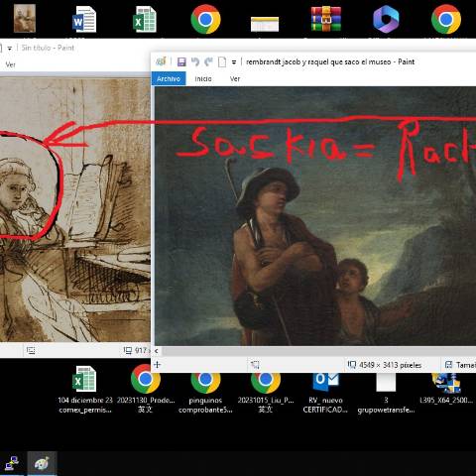The width and height of the screenshot is (476, 476).
Task: Open the WinRAR archive desktop icon
Action: [x=326, y=19]
